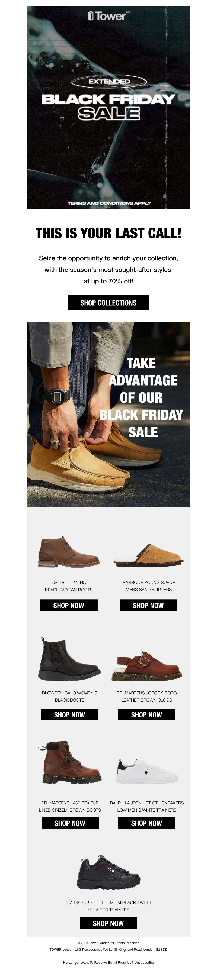Shop now for Ralph Lauren HRT sneakers

[146, 823]
